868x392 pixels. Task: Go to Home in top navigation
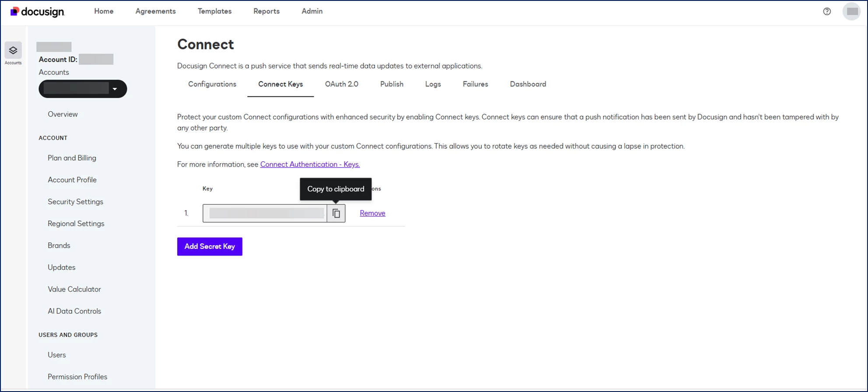pyautogui.click(x=104, y=11)
